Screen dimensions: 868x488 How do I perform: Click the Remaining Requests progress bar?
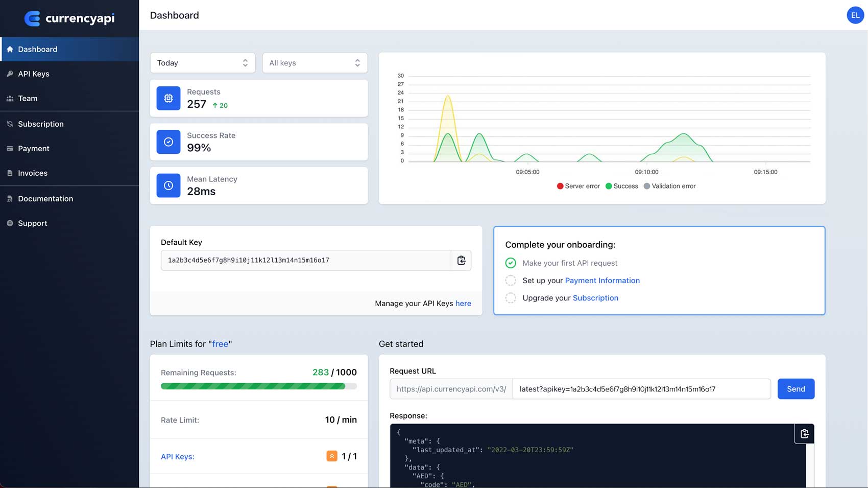258,386
